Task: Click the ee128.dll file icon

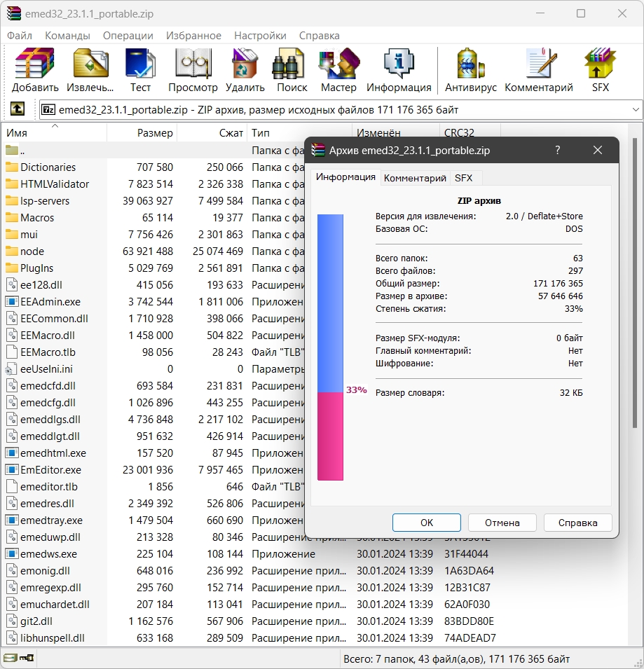Action: pos(12,284)
